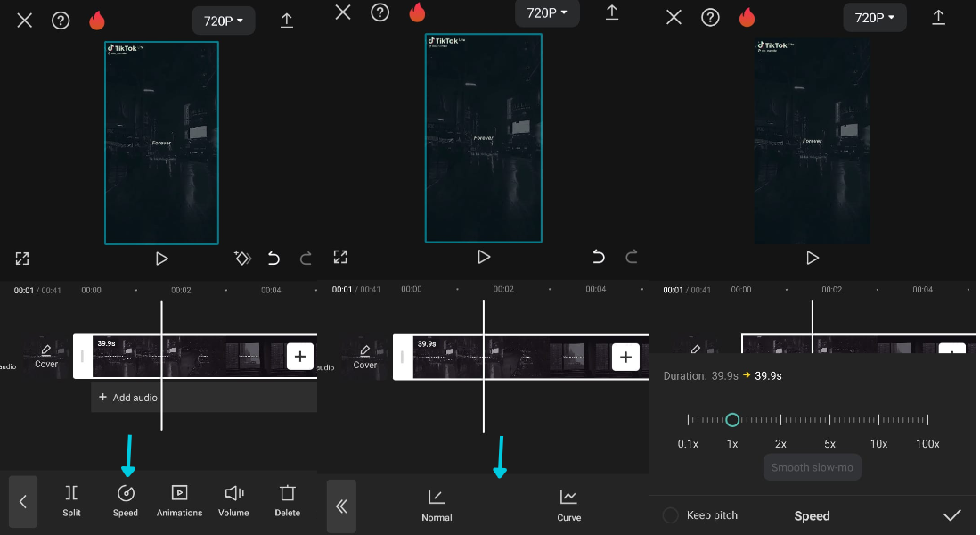Add clip with plus button in left panel
Viewport: 980px width, 535px height.
(300, 357)
